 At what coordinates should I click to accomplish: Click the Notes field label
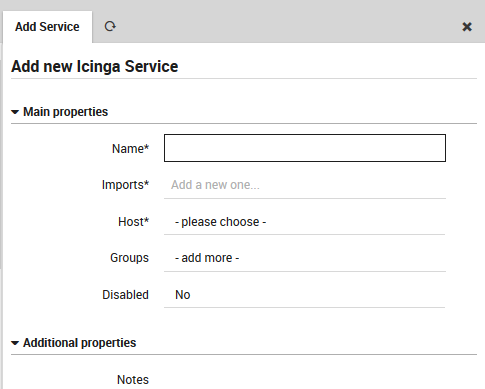pos(133,379)
